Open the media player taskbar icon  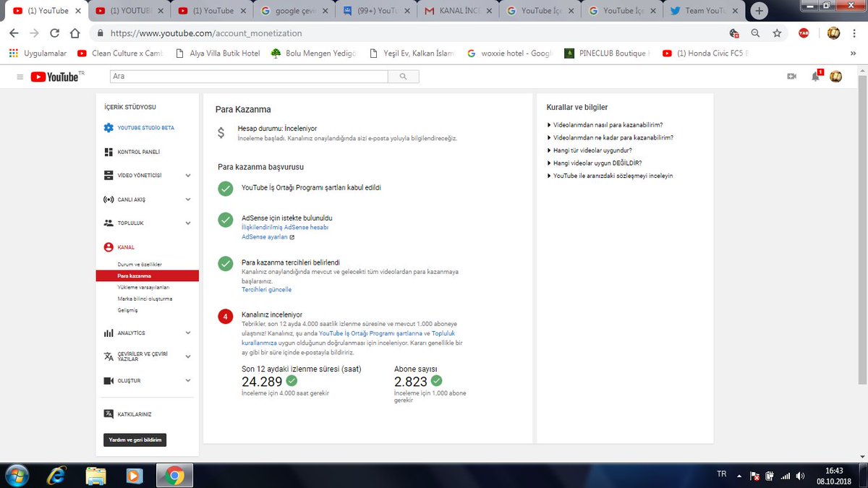[x=135, y=476]
